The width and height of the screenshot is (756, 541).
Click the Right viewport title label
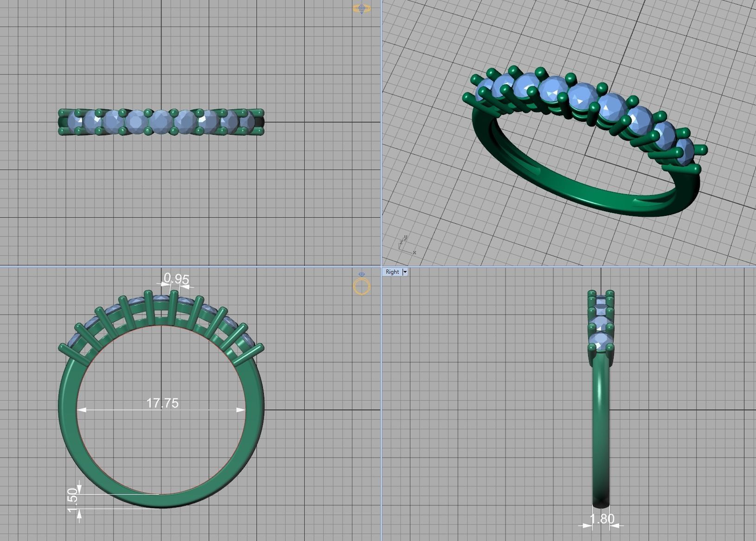point(392,272)
